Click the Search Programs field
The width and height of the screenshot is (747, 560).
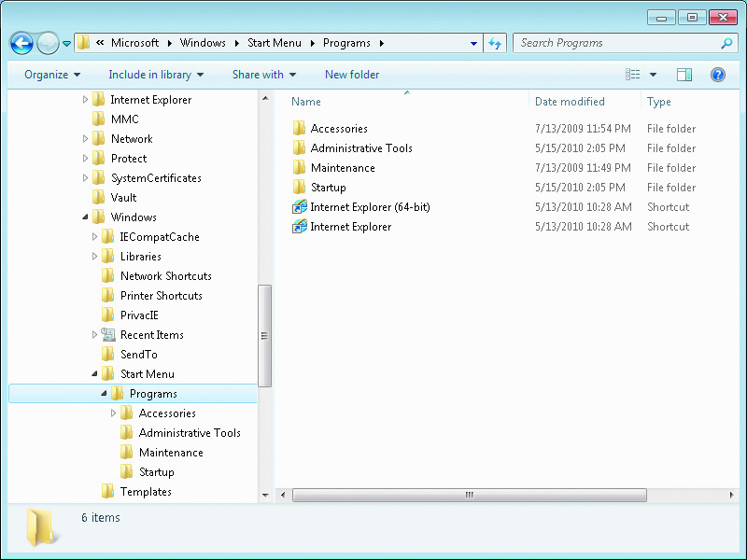click(623, 43)
